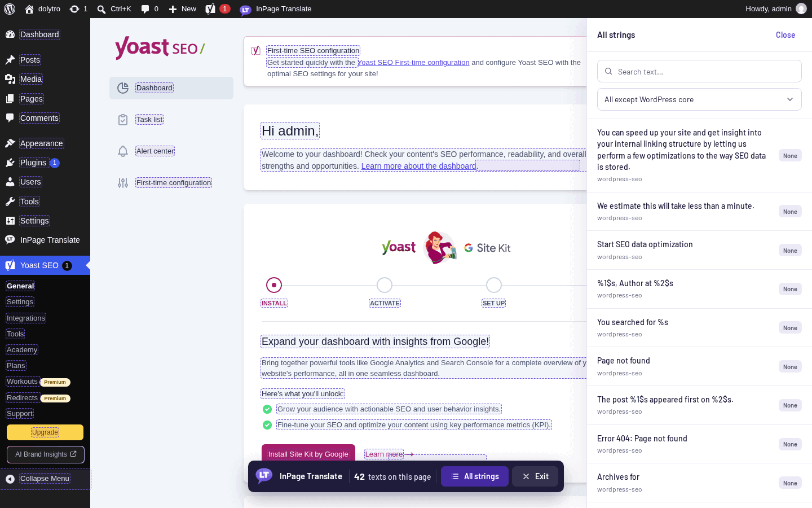The width and height of the screenshot is (812, 508).
Task: Click the Posts pin icon
Action: [10, 60]
